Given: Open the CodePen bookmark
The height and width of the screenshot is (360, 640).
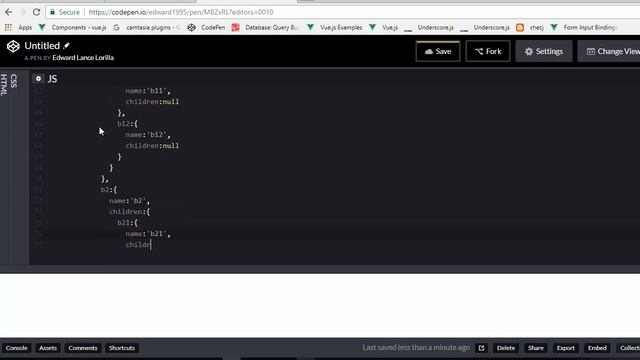Looking at the screenshot, I should click(207, 27).
